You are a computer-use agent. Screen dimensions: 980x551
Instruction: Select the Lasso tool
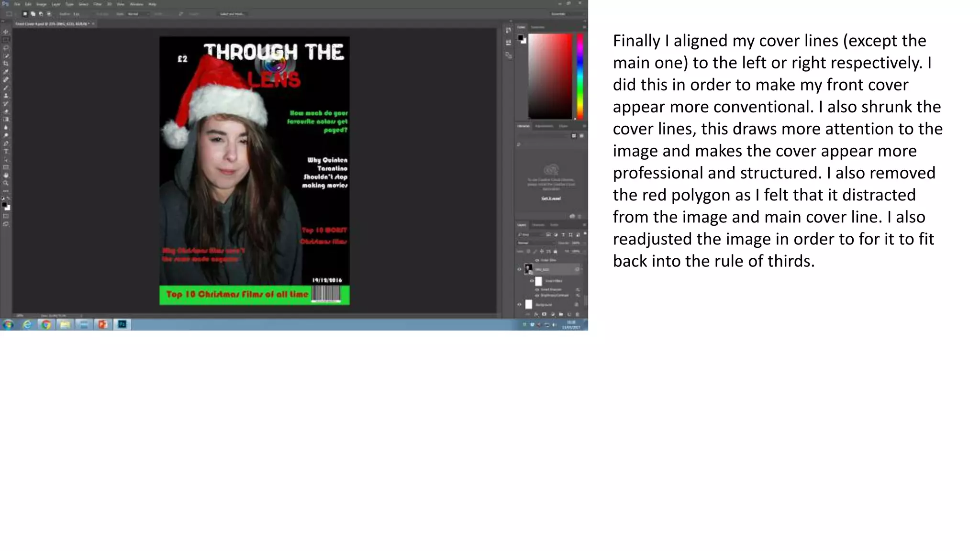(6, 48)
